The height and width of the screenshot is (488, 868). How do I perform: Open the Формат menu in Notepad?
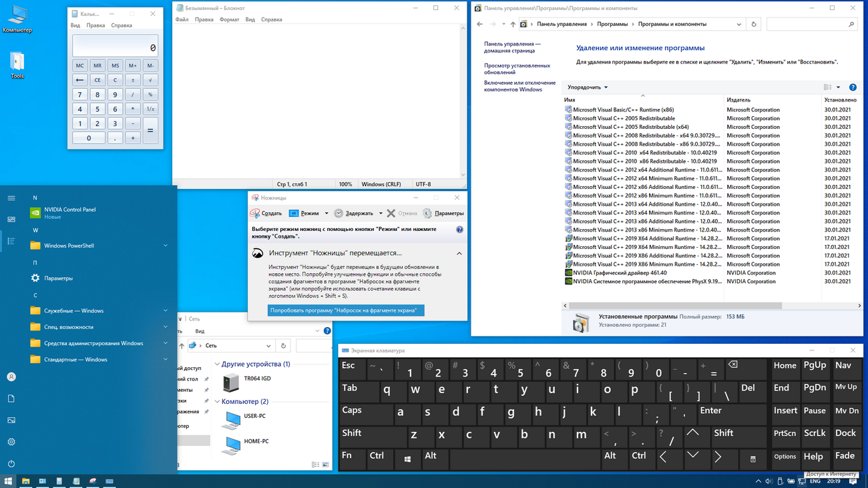coord(229,19)
